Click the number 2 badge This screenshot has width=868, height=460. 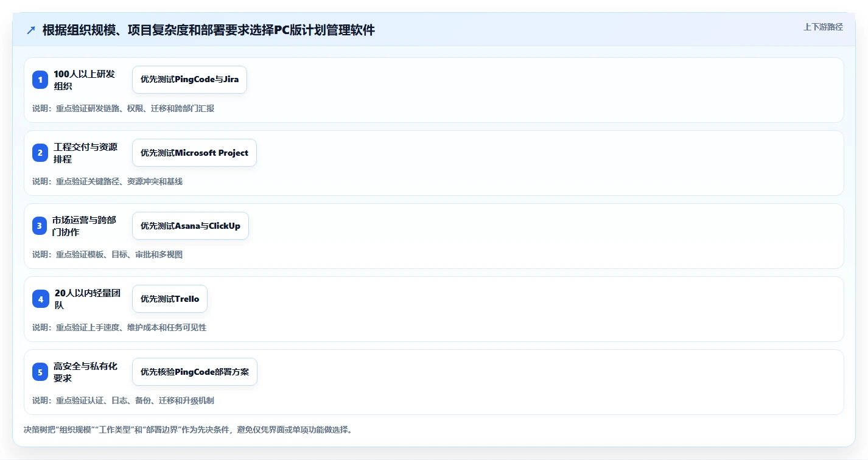(x=40, y=153)
